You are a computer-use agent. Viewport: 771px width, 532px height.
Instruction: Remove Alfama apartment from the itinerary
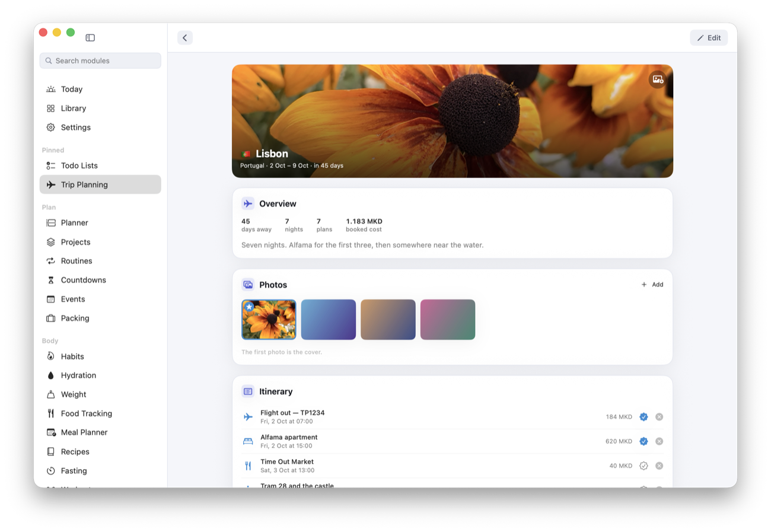coord(659,441)
